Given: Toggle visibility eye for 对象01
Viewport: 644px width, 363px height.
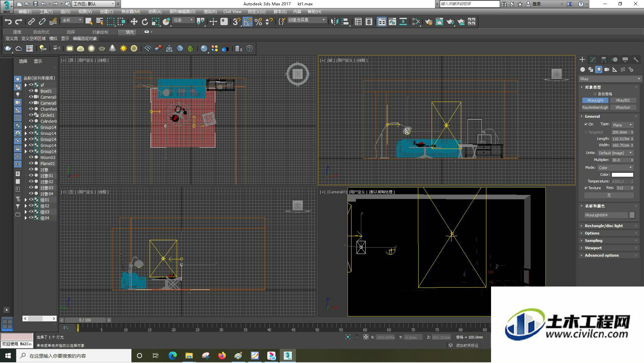Looking at the screenshot, I should coord(31,175).
